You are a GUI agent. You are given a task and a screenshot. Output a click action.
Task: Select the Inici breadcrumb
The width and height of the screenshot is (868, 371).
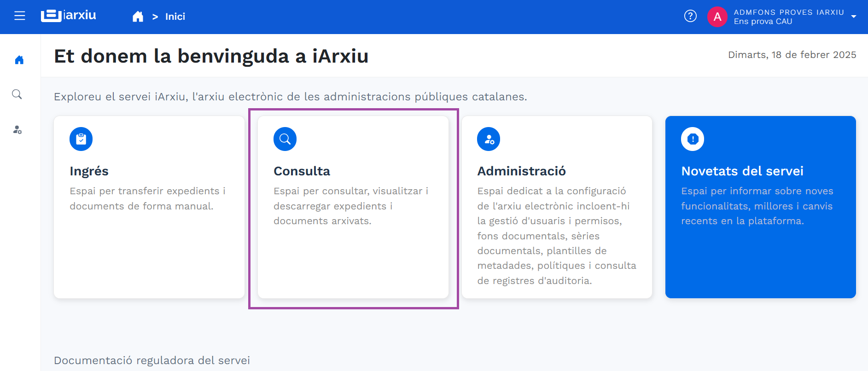pos(175,17)
